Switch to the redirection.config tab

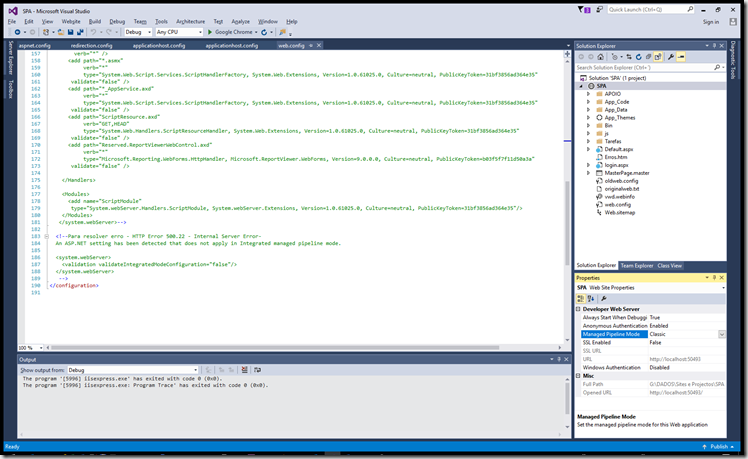[x=91, y=45]
